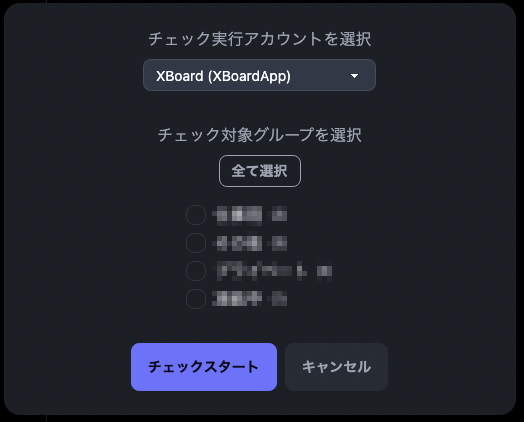
Task: Click the longest blurred group name label
Action: tap(260, 271)
